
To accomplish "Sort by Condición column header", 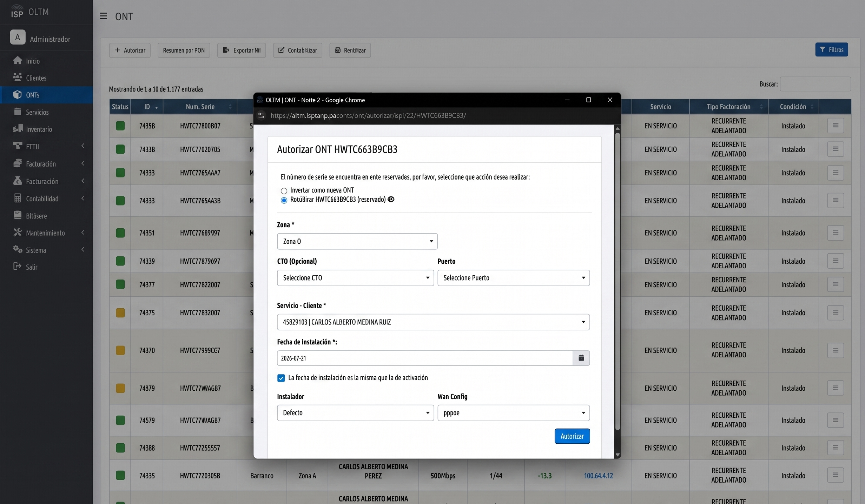I will [x=793, y=107].
